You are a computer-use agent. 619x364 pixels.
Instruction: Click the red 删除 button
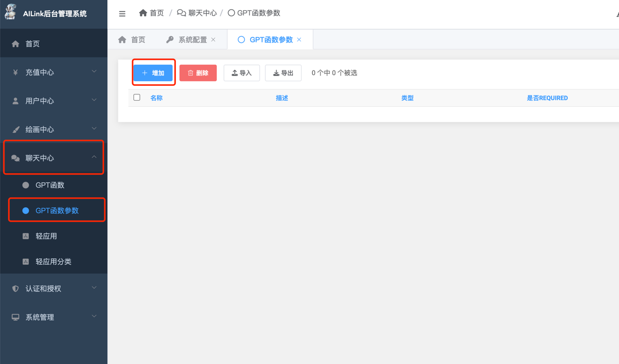(198, 73)
